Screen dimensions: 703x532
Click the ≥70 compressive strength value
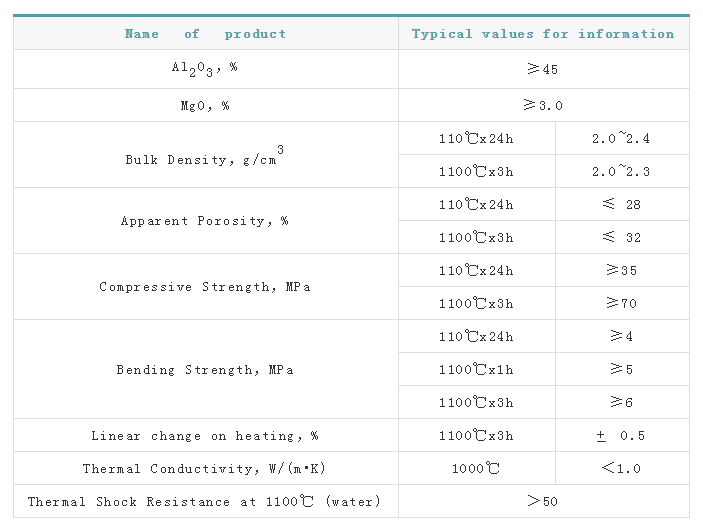621,304
